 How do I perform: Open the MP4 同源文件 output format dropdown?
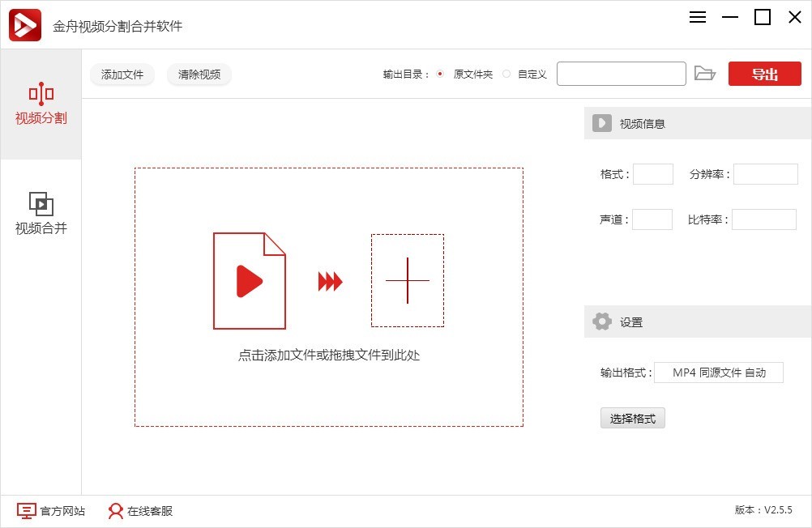pyautogui.click(x=720, y=373)
